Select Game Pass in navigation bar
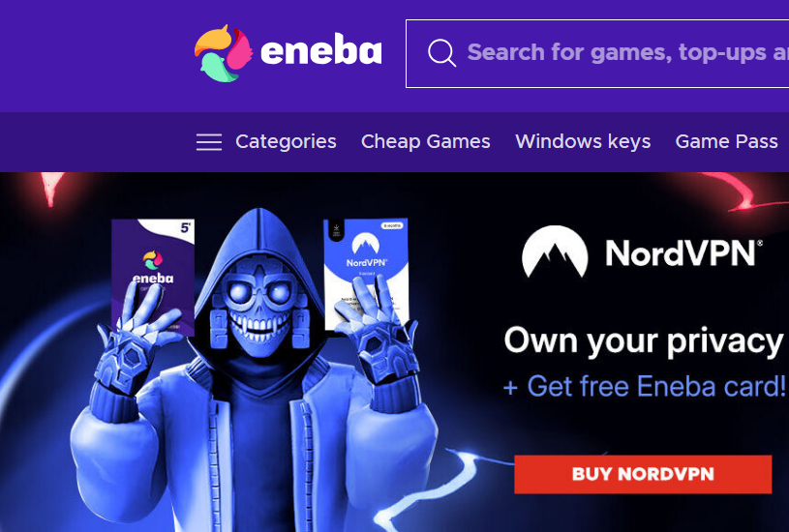789x532 pixels. click(727, 141)
